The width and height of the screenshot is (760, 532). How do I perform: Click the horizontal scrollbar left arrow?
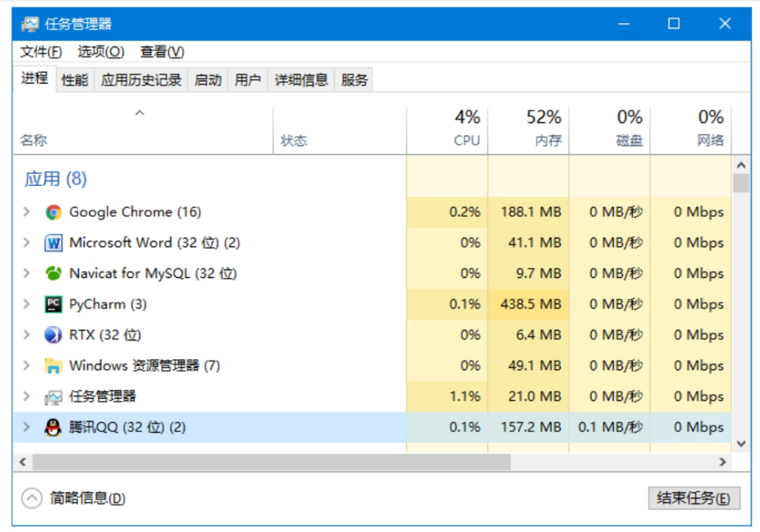23,462
